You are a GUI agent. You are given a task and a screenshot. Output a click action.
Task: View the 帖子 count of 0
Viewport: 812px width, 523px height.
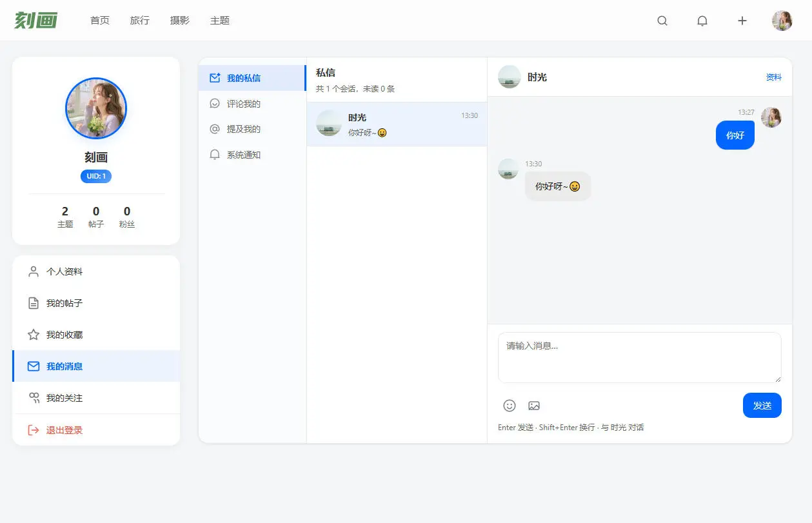(96, 217)
